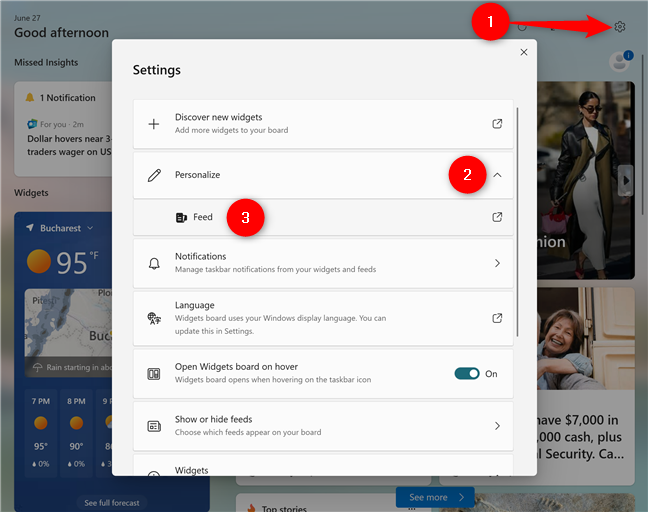Click the Rain starting umbrella icon

38,367
